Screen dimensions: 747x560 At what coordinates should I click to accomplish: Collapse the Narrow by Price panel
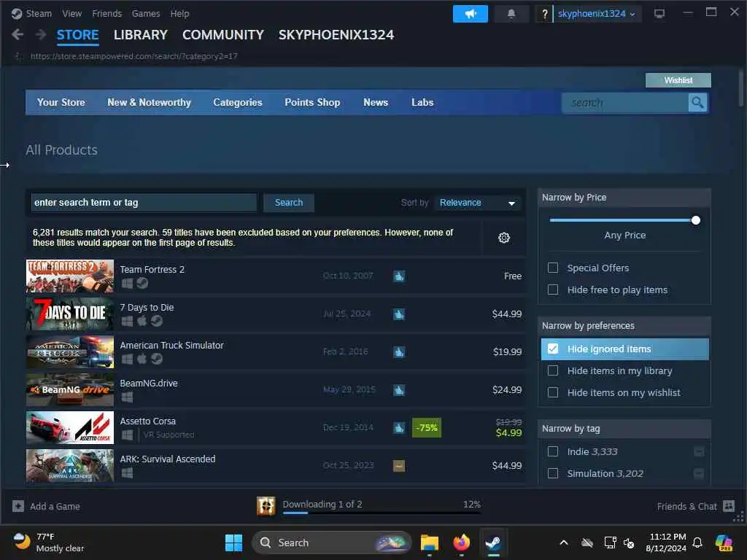[x=624, y=197]
